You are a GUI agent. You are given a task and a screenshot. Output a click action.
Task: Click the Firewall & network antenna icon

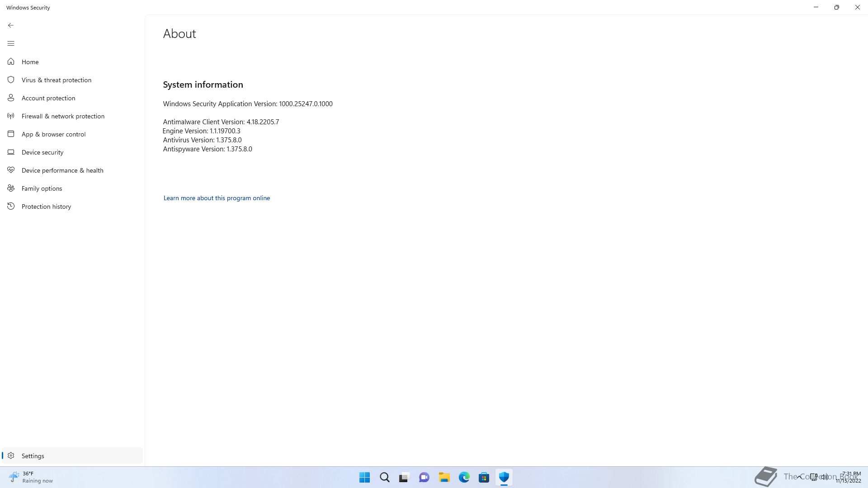click(11, 116)
